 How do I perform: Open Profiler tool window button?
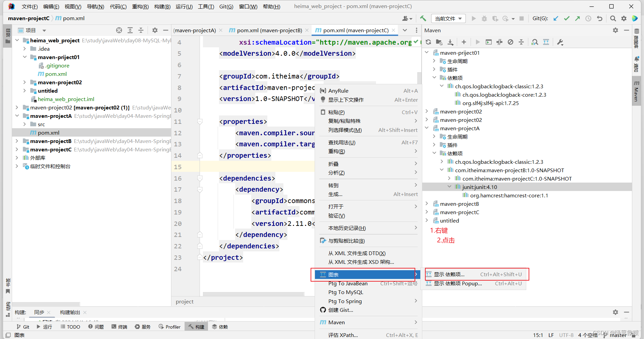point(169,327)
